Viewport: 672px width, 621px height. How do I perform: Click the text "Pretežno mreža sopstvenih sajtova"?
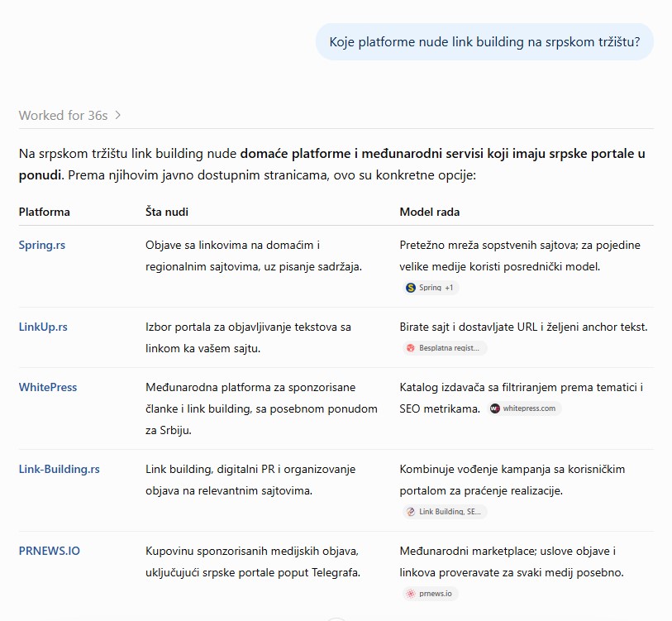pyautogui.click(x=489, y=245)
